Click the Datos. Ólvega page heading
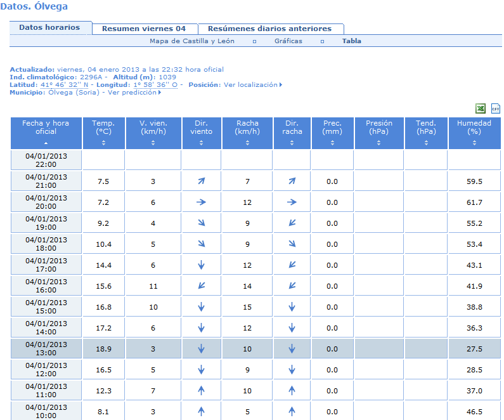Screen dimensions: 504x420 (34, 6)
